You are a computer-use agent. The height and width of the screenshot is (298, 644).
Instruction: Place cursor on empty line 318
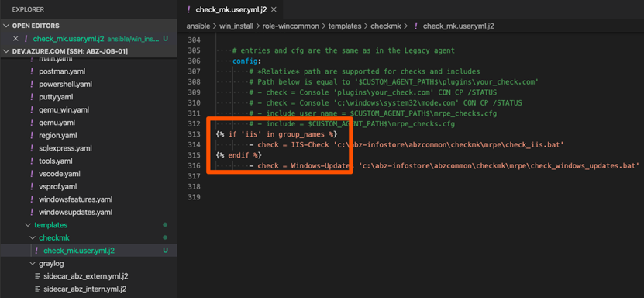point(411,186)
